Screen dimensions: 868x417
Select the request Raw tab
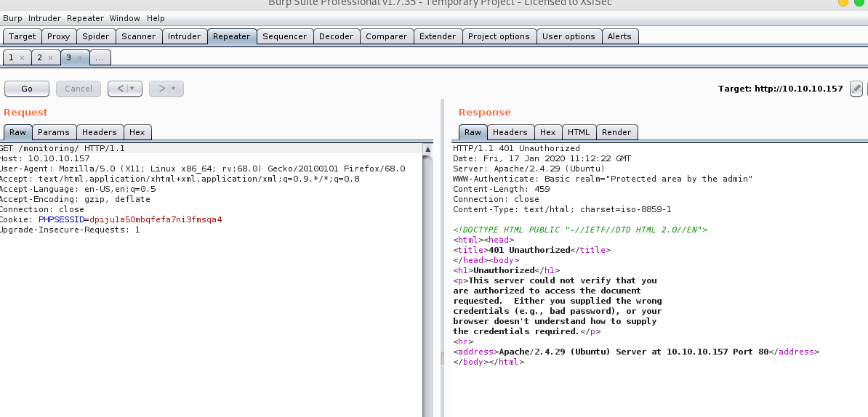(x=17, y=132)
